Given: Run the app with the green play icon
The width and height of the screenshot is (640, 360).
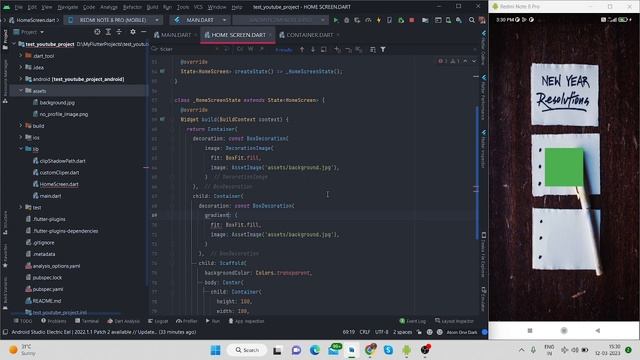Looking at the screenshot, I should [x=336, y=20].
